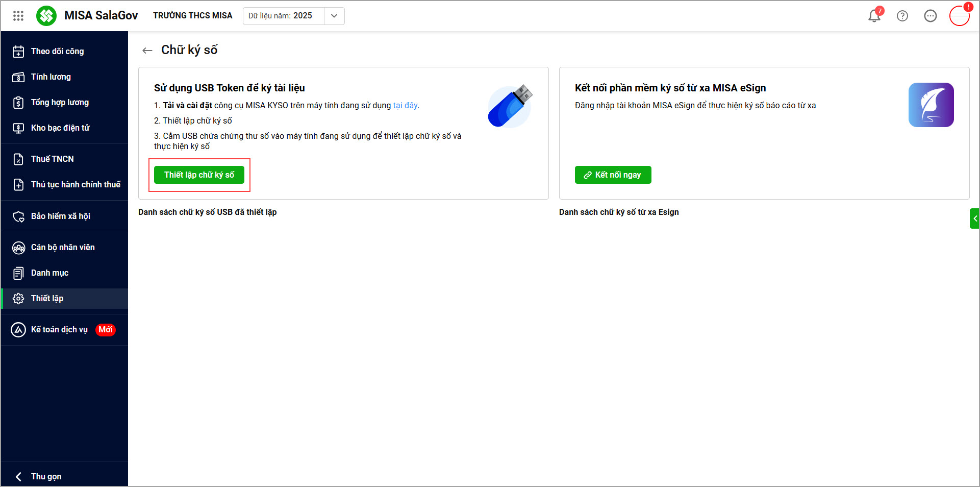This screenshot has width=980, height=487.
Task: Click the Tính lương money icon
Action: [18, 77]
